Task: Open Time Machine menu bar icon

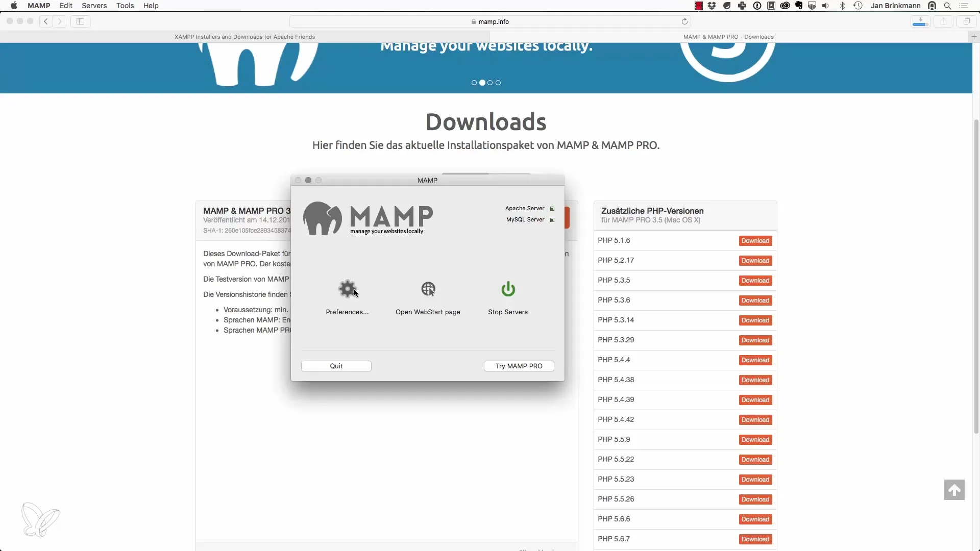Action: pyautogui.click(x=858, y=6)
